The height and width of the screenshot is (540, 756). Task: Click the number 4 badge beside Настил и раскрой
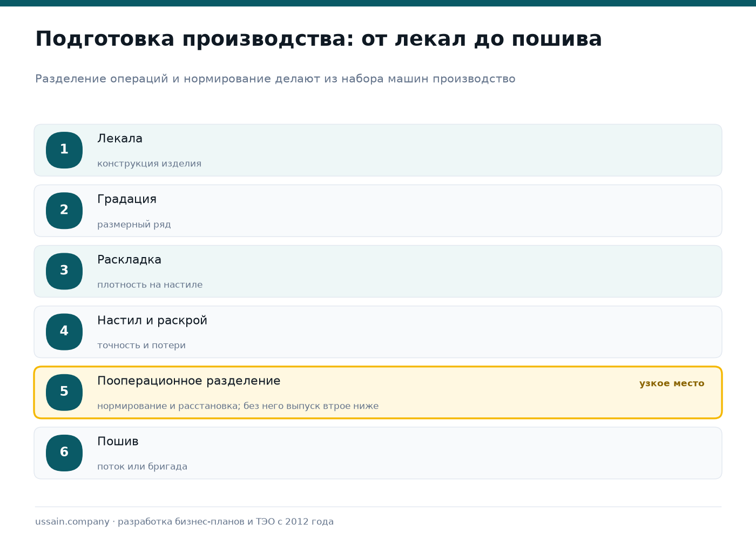64,332
